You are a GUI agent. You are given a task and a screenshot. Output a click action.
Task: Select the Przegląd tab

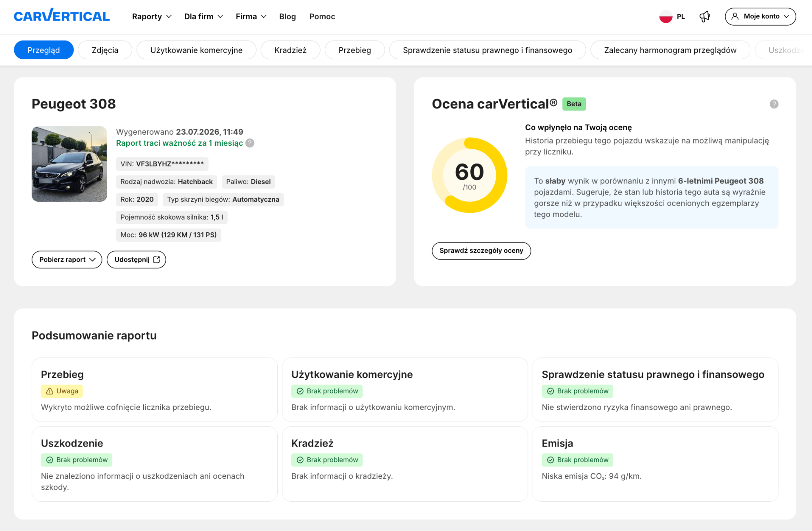(44, 50)
